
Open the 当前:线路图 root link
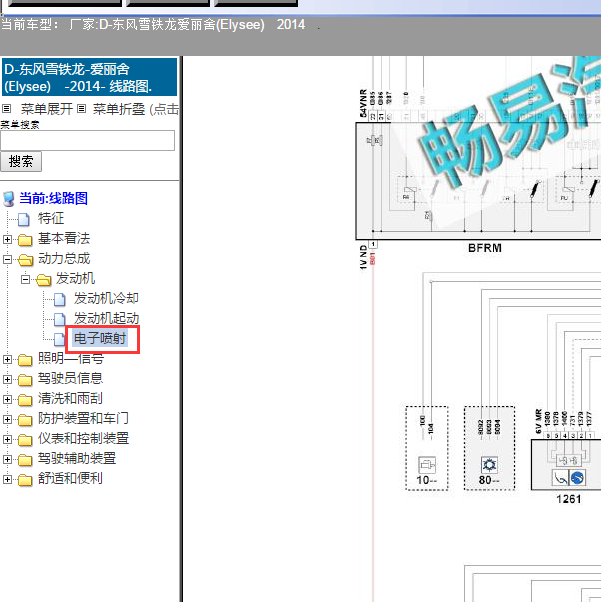53,198
